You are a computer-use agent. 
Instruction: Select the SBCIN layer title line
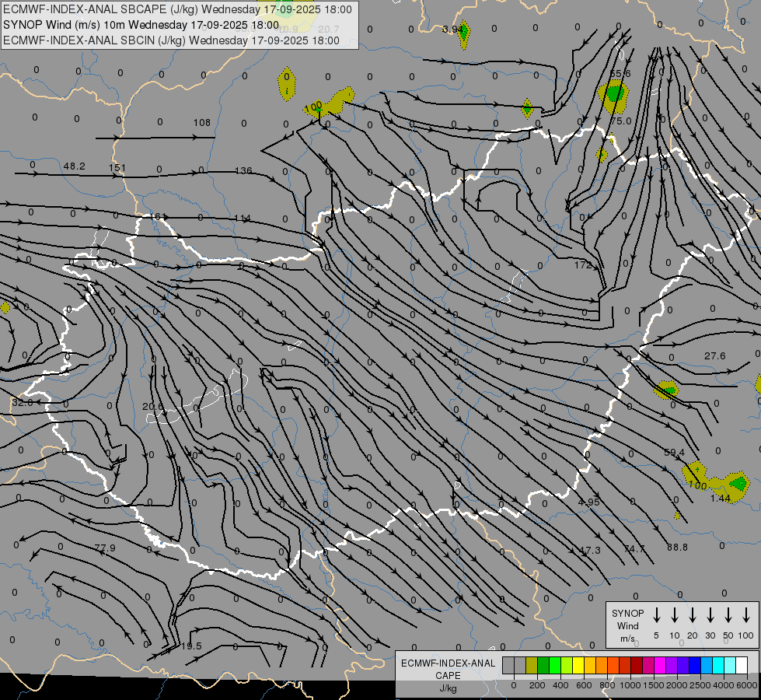coord(171,40)
